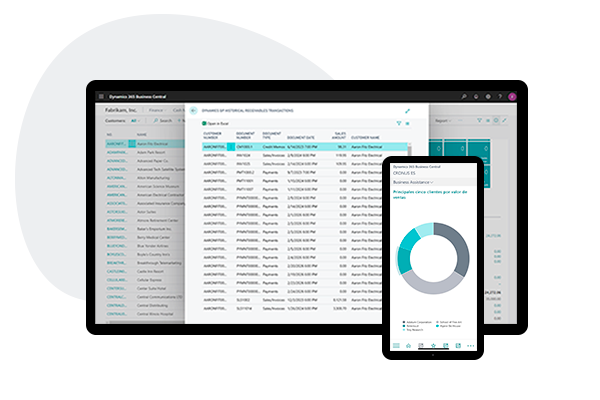Image resolution: width=600 pixels, height=400 pixels.
Task: Click the Customers list horizontal scrollbar
Action: coord(145,322)
